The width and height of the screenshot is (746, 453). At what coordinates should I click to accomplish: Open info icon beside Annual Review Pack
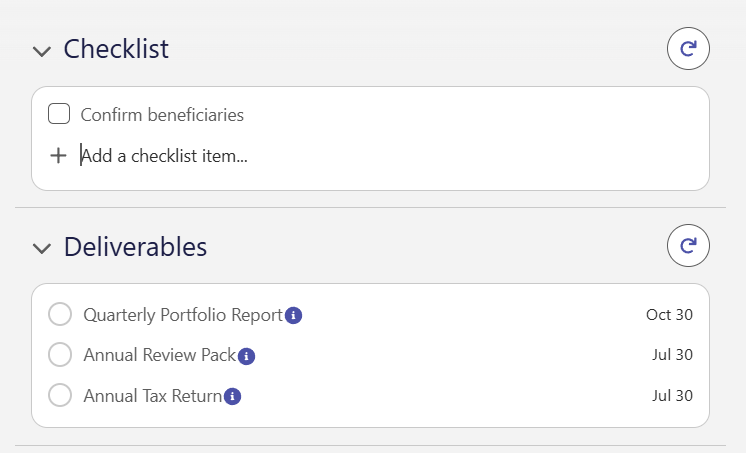click(246, 356)
